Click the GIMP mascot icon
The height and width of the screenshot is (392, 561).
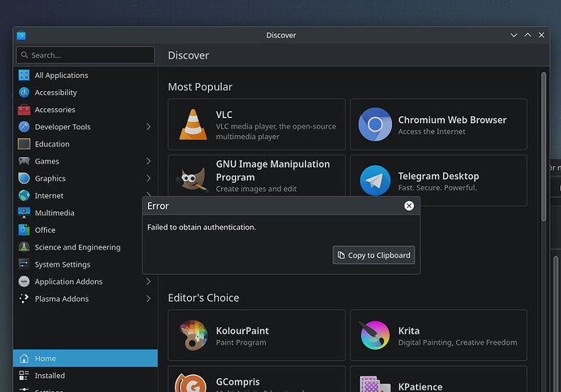tap(192, 179)
